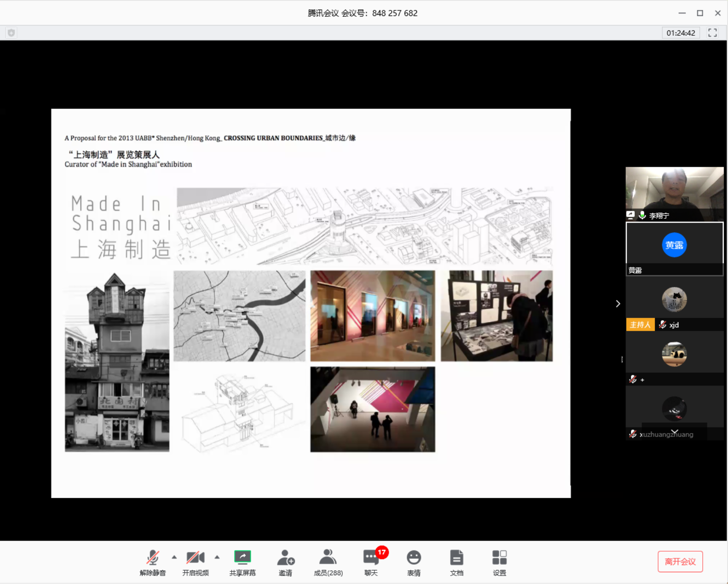Click the meeting timer 01:24:42
Image resolution: width=728 pixels, height=584 pixels.
click(680, 33)
